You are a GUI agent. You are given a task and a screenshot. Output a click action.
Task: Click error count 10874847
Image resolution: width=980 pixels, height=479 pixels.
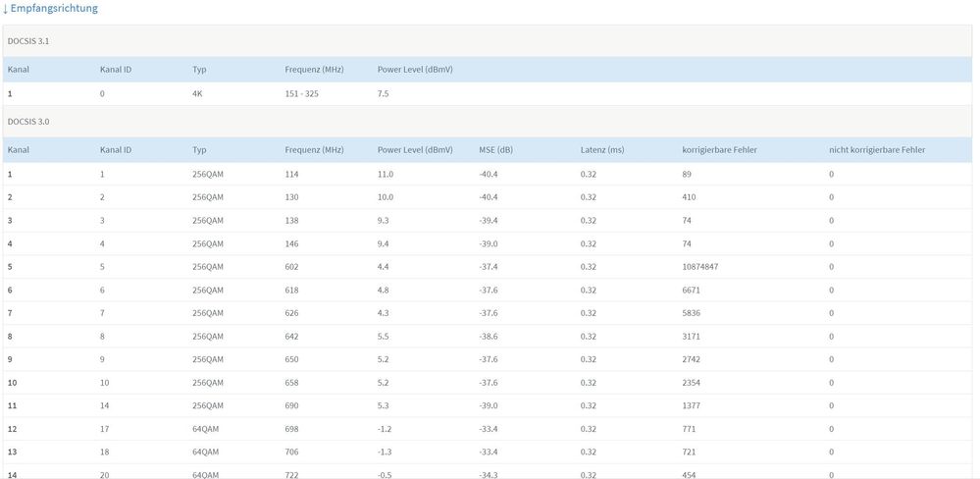pyautogui.click(x=700, y=266)
